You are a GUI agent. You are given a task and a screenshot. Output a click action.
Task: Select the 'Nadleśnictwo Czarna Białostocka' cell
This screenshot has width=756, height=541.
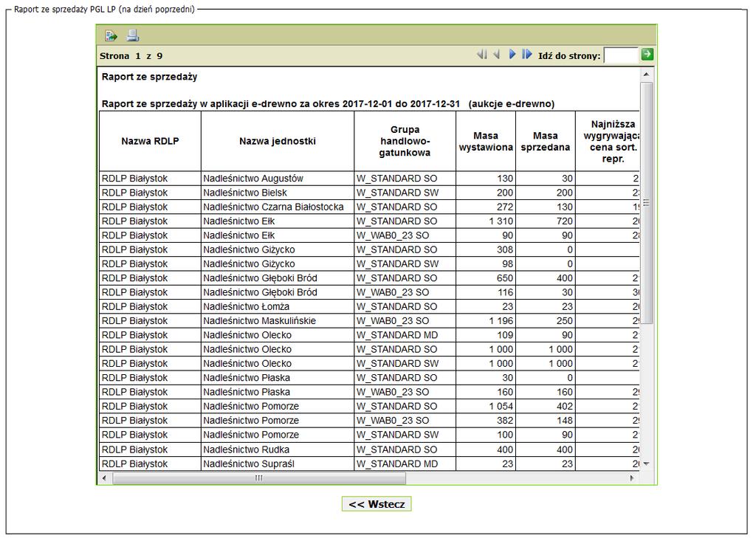pos(278,207)
